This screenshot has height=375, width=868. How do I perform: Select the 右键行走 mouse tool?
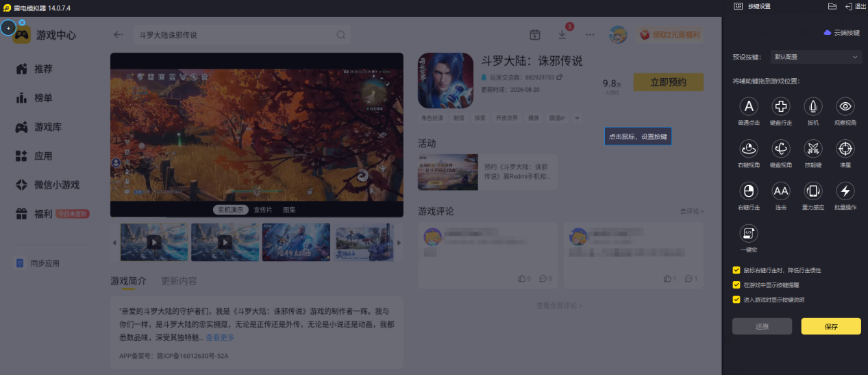(x=749, y=191)
